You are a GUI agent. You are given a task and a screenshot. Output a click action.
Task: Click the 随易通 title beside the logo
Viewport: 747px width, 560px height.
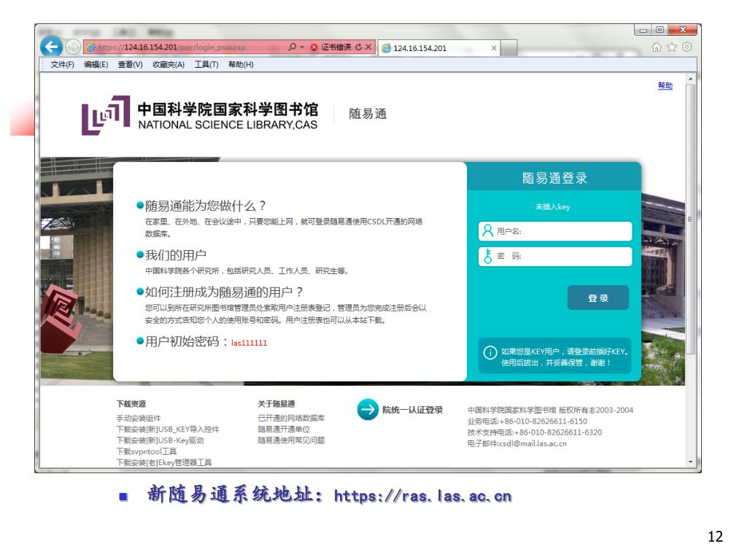(x=368, y=114)
